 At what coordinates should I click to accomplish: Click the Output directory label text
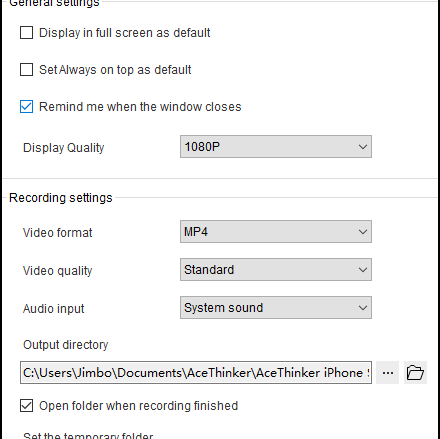coord(65,345)
